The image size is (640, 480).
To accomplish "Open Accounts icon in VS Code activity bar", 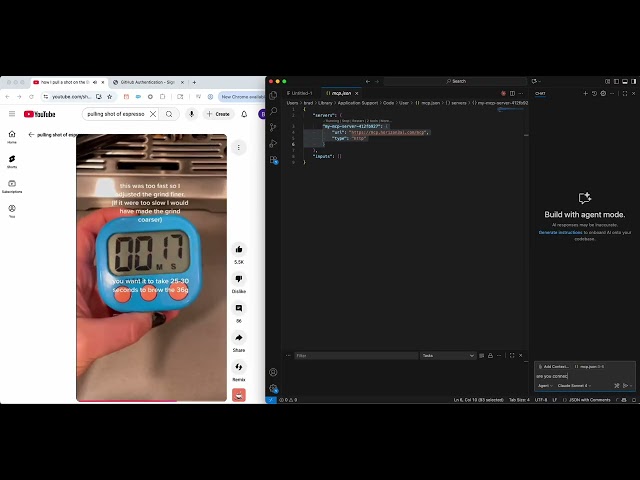I will point(273,372).
